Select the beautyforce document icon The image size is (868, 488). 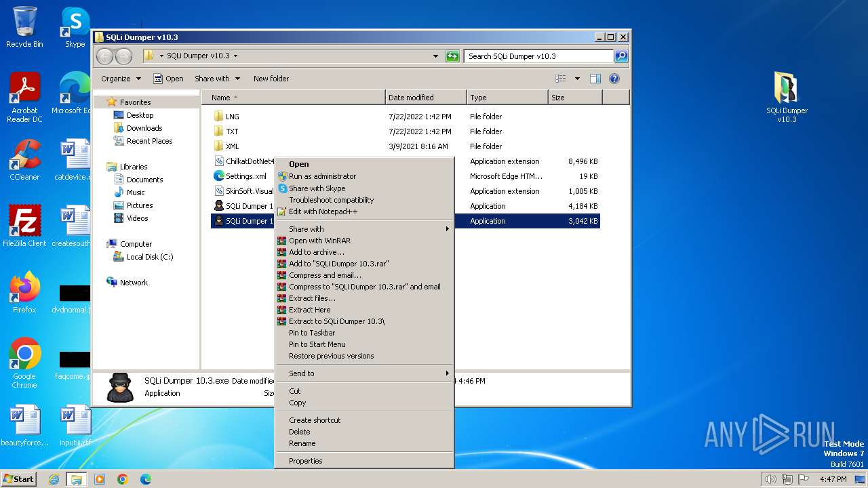click(24, 426)
